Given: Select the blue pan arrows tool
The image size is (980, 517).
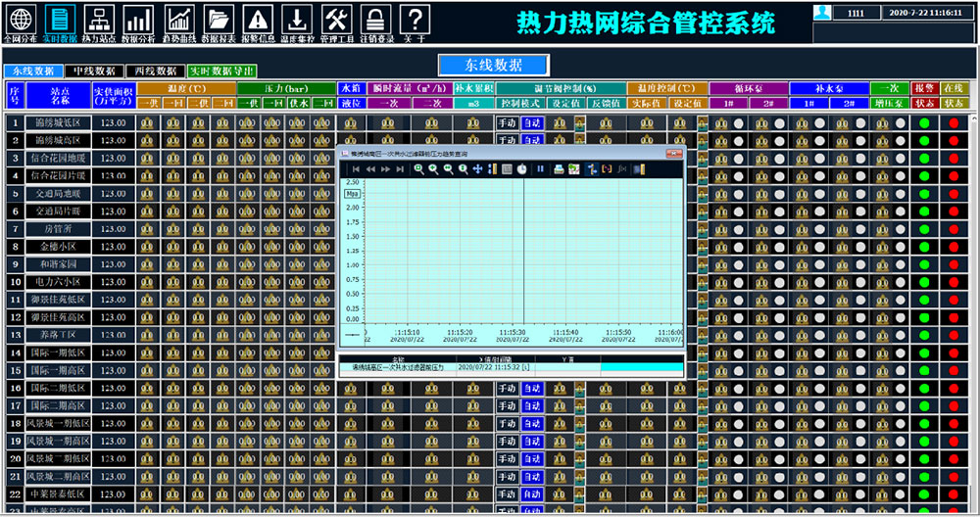Looking at the screenshot, I should pos(477,169).
